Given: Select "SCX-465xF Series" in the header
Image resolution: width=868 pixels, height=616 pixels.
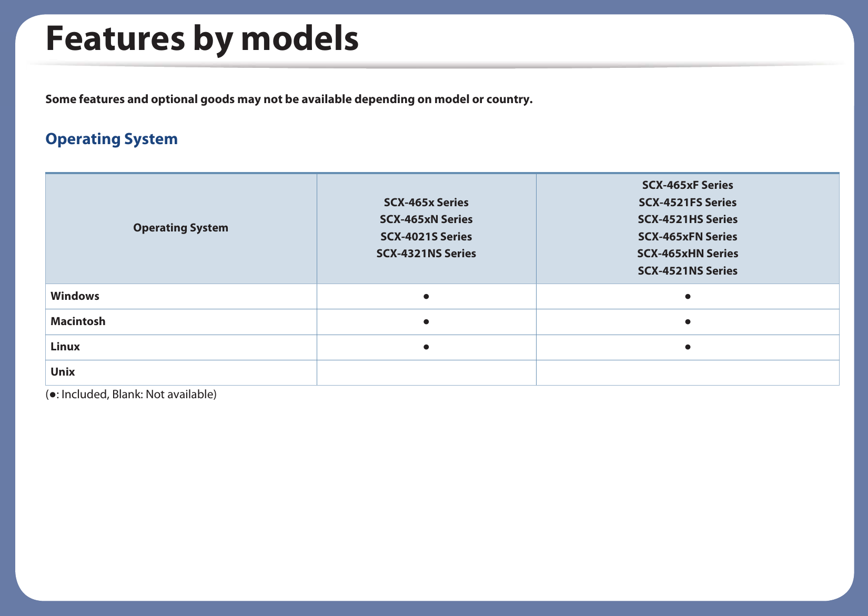Looking at the screenshot, I should 688,185.
